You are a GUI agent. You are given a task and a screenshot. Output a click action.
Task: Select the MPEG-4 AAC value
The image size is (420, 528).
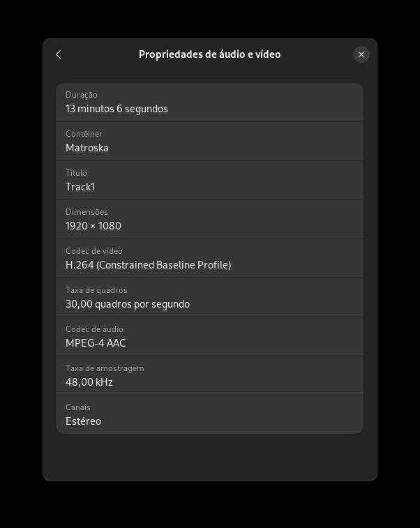96,343
